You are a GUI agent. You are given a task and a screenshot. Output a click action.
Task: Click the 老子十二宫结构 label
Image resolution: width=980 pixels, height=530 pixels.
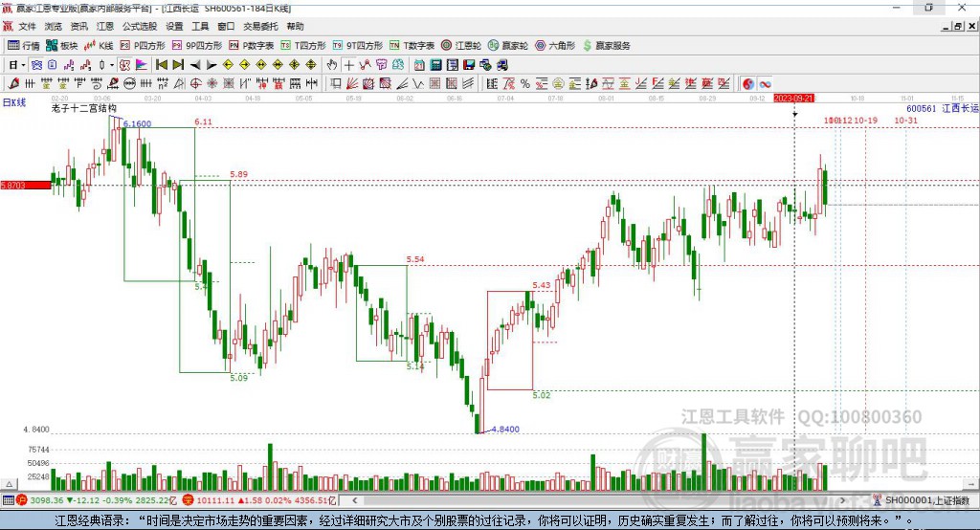84,108
